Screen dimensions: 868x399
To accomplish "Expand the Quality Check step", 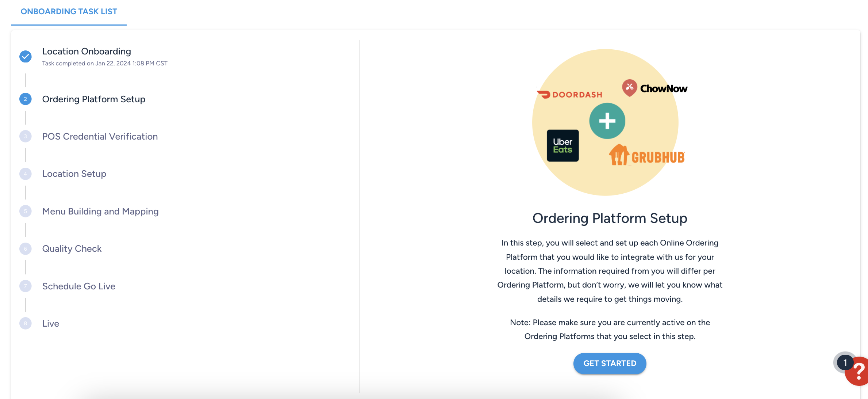I will pos(72,248).
